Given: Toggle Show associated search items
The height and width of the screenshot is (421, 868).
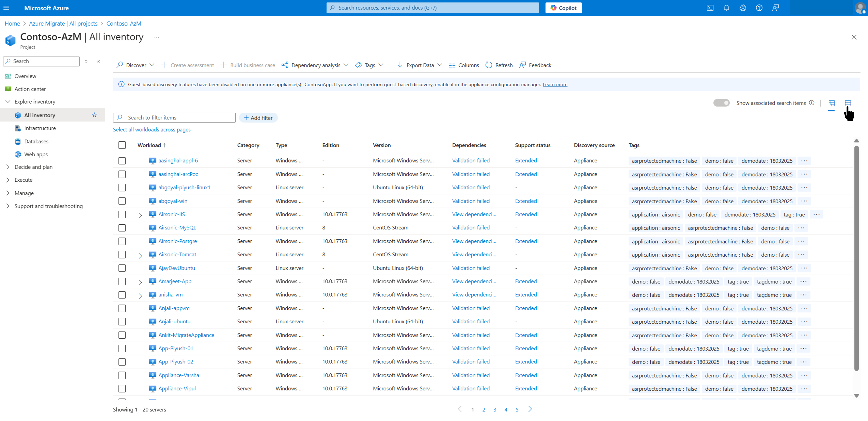Looking at the screenshot, I should coord(721,103).
